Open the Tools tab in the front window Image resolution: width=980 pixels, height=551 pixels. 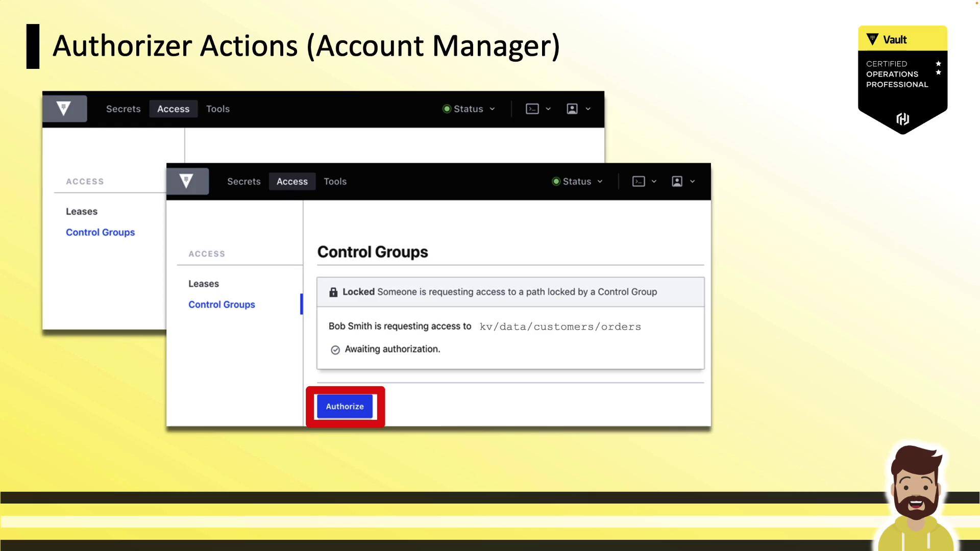[335, 182]
